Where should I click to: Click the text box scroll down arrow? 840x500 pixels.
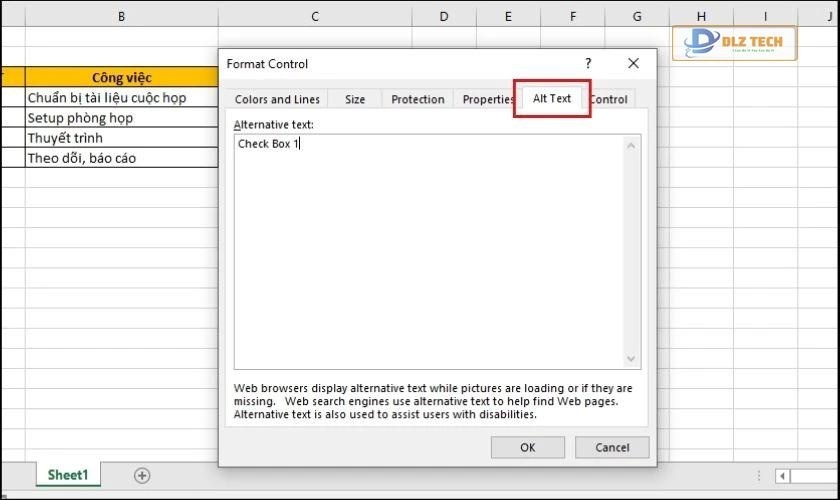click(631, 359)
